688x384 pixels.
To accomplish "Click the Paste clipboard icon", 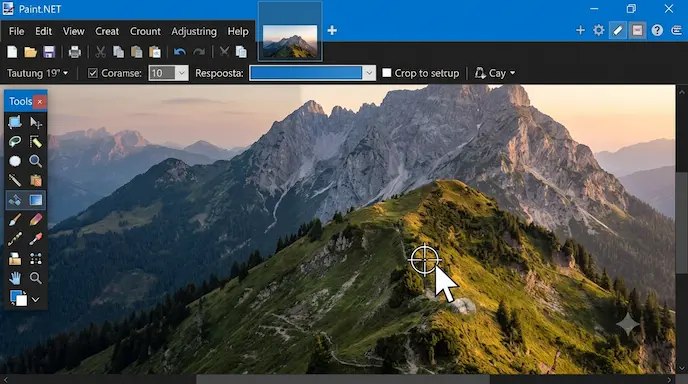I will pos(136,52).
